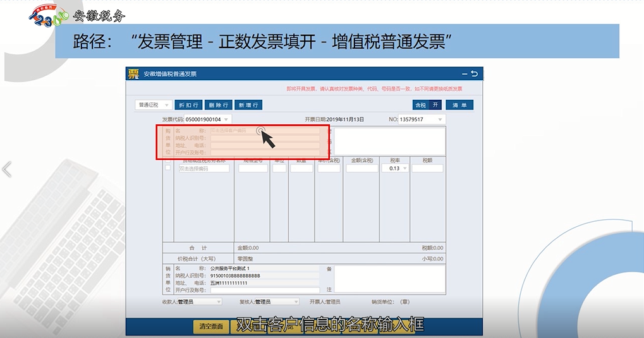Open the 普通征税 tax type dropdown
Viewport: 644px width, 338px height.
click(x=153, y=105)
